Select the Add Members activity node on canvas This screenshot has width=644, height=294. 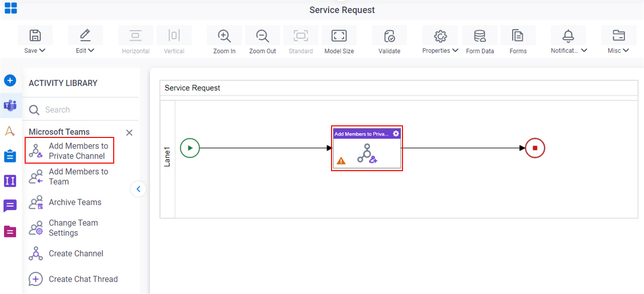tap(367, 149)
